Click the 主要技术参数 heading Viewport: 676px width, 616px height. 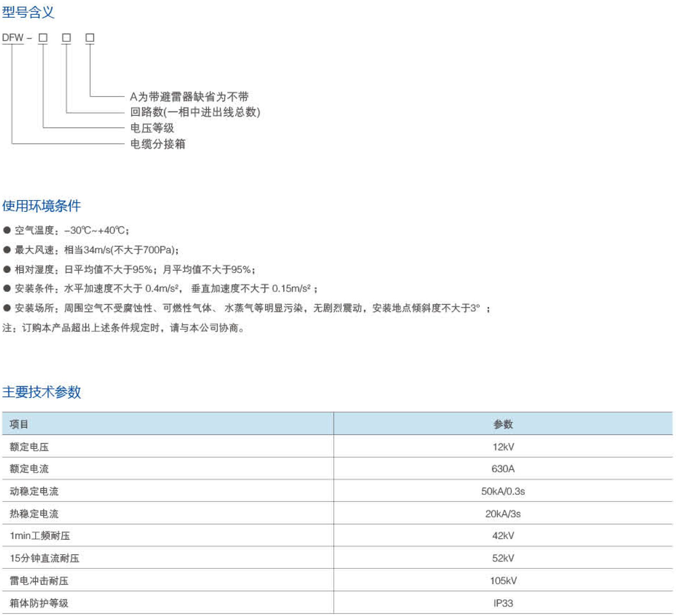(42, 392)
